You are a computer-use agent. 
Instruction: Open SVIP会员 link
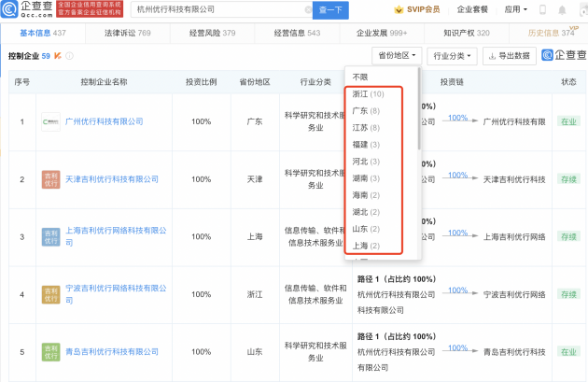click(x=424, y=9)
